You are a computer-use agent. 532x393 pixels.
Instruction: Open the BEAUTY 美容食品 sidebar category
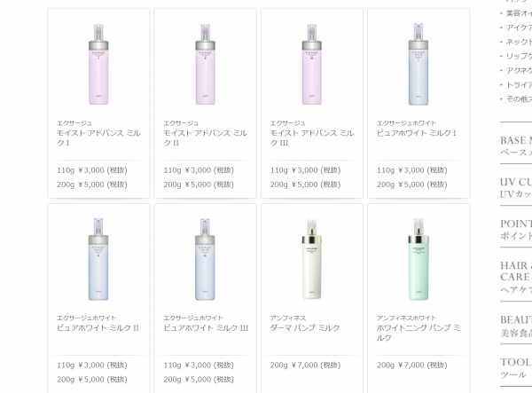516,326
